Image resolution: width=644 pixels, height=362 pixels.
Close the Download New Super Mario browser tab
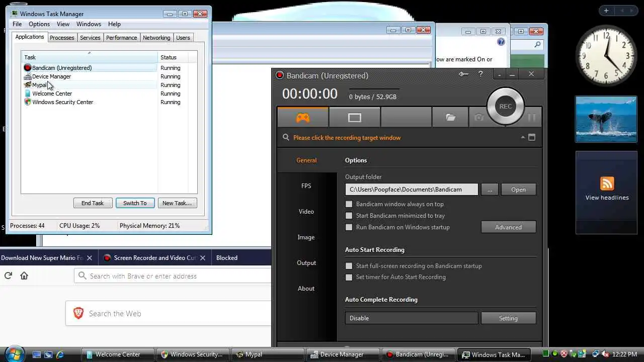(89, 258)
